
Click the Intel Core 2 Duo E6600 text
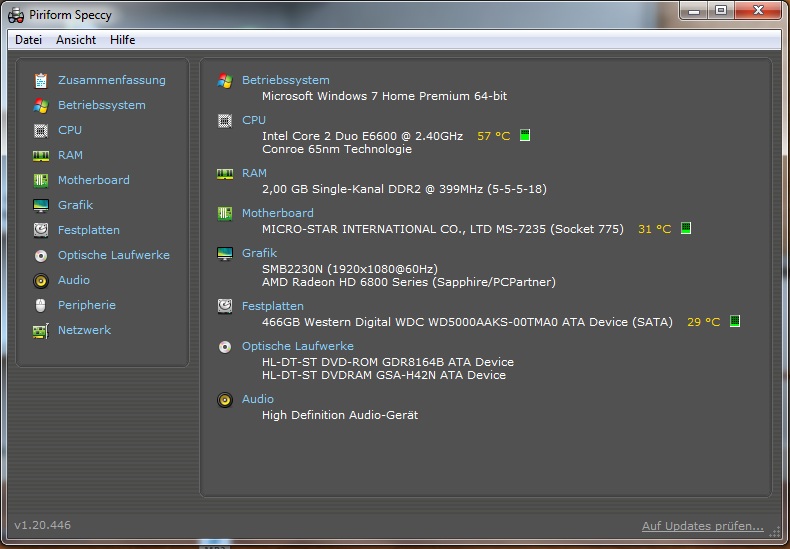point(362,136)
